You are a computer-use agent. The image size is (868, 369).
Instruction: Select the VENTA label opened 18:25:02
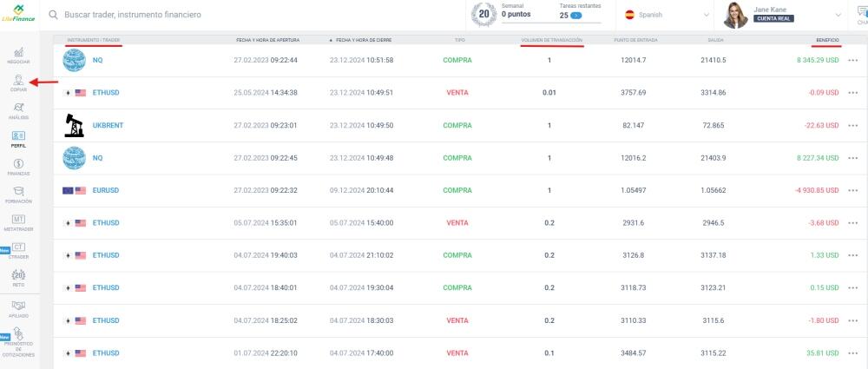click(457, 320)
